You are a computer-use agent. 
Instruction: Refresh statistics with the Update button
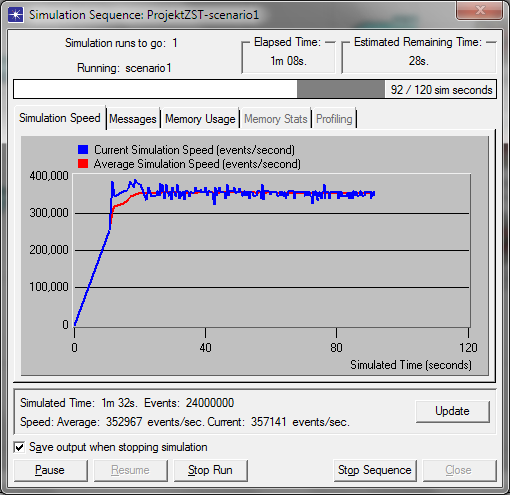click(452, 411)
